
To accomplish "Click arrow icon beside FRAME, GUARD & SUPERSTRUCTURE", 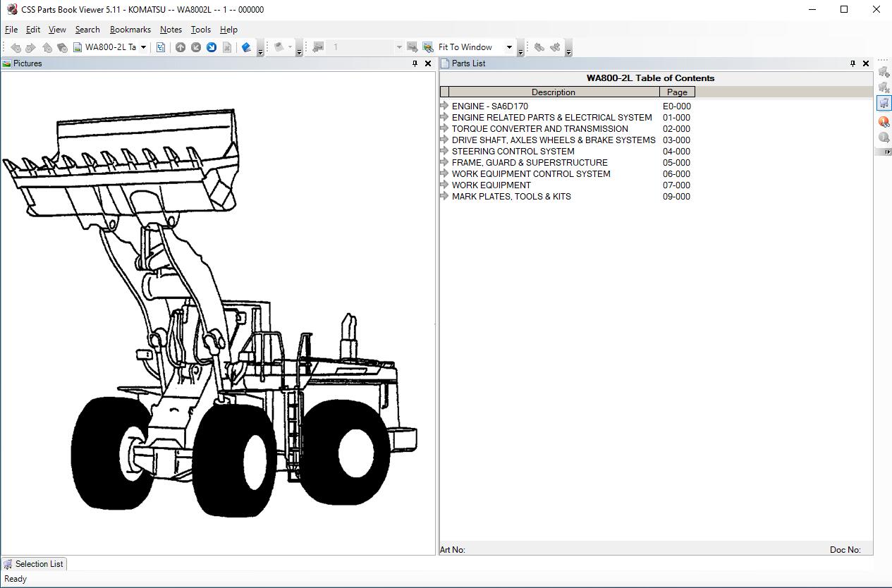I will click(444, 162).
